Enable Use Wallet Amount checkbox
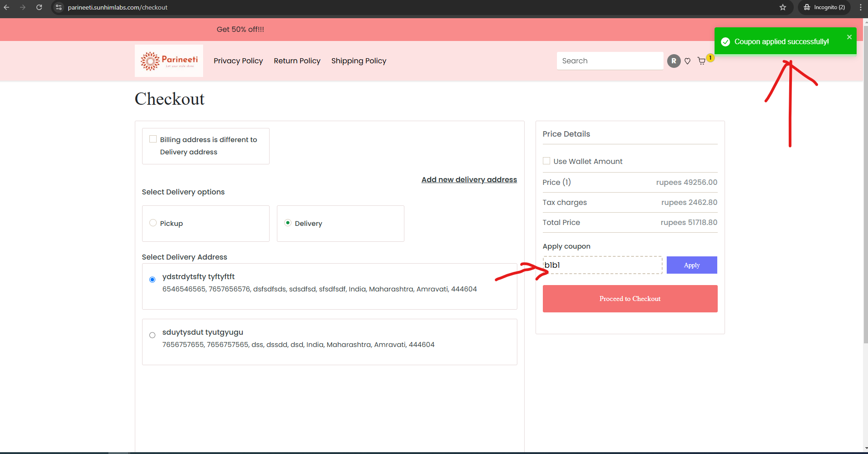This screenshot has height=454, width=868. click(546, 161)
